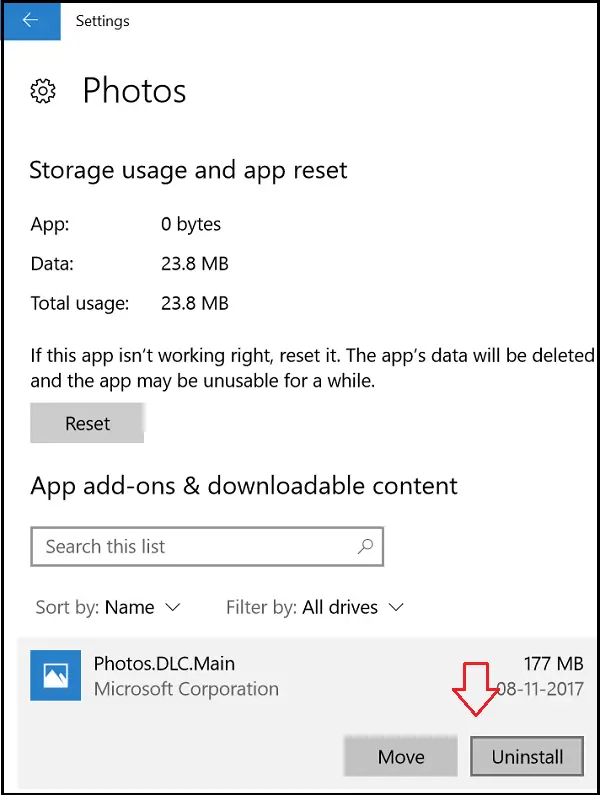Click the Photos page heading
The image size is (600, 795).
tap(134, 91)
